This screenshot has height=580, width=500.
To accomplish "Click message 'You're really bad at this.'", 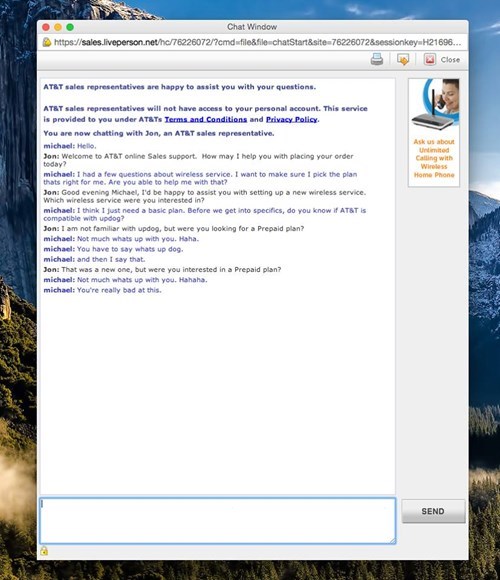I will (x=102, y=290).
